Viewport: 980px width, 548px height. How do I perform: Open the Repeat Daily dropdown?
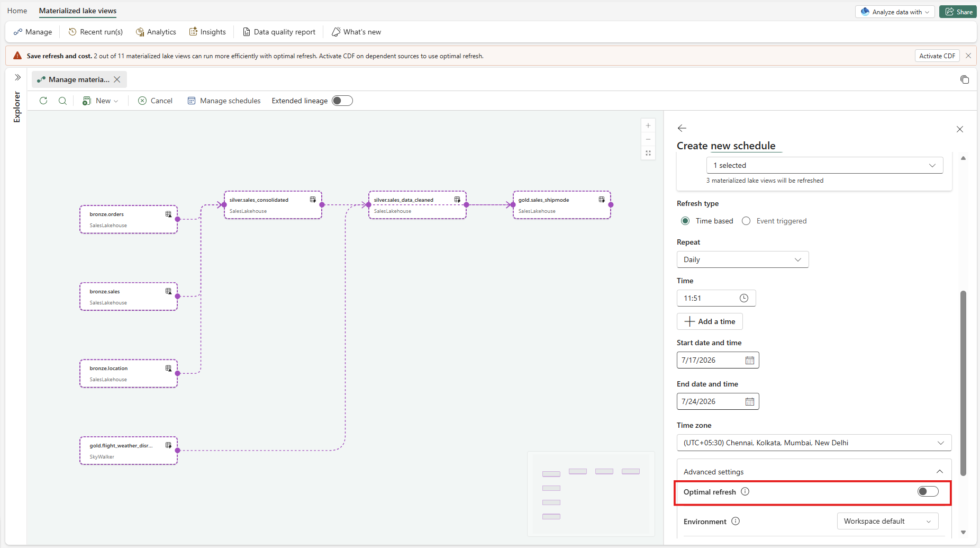[x=742, y=259]
